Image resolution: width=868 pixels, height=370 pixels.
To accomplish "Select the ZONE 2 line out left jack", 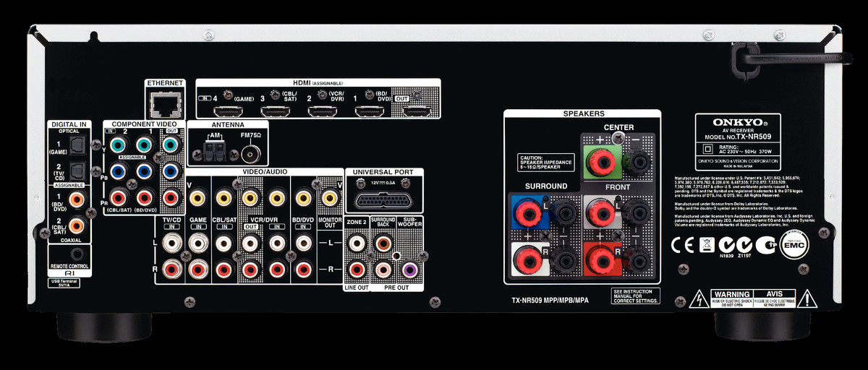I will (x=357, y=244).
